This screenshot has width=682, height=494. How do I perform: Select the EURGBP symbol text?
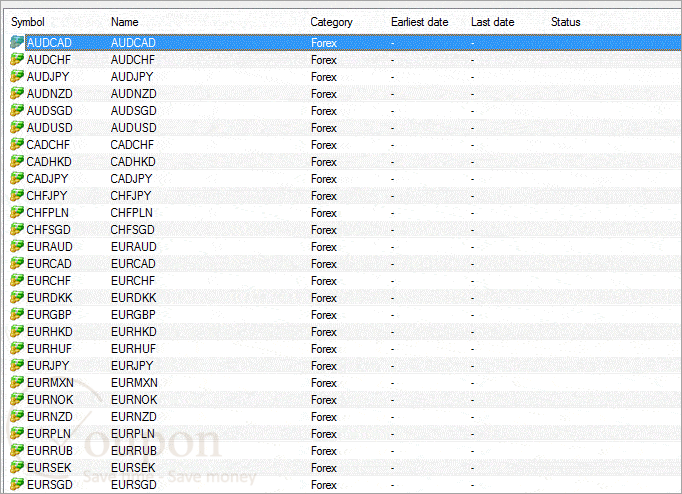[x=49, y=314]
